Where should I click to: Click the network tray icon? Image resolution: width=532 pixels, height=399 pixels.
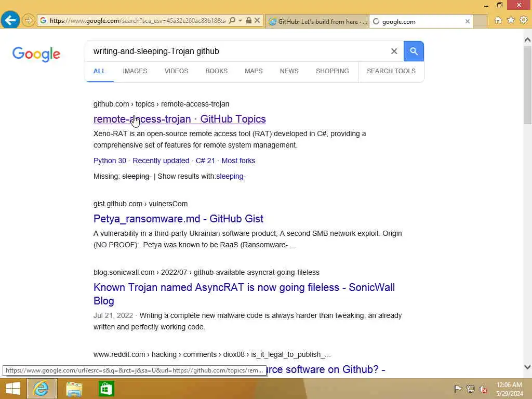click(x=470, y=389)
